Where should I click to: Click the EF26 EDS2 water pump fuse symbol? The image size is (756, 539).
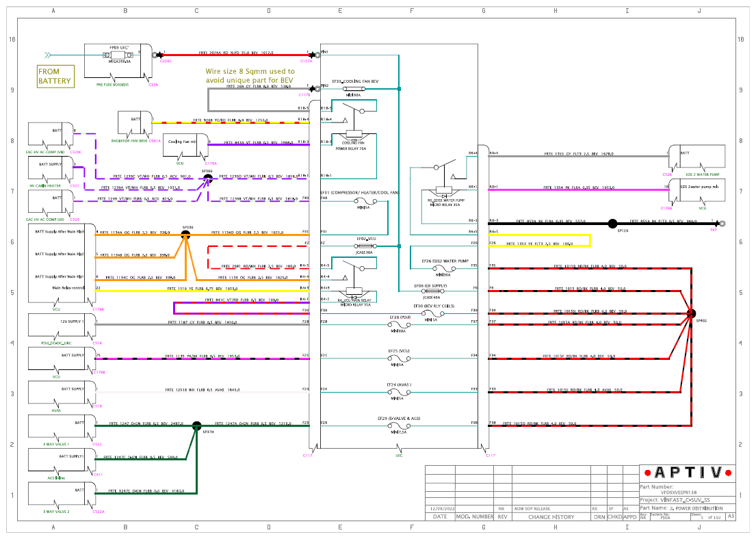[443, 269]
